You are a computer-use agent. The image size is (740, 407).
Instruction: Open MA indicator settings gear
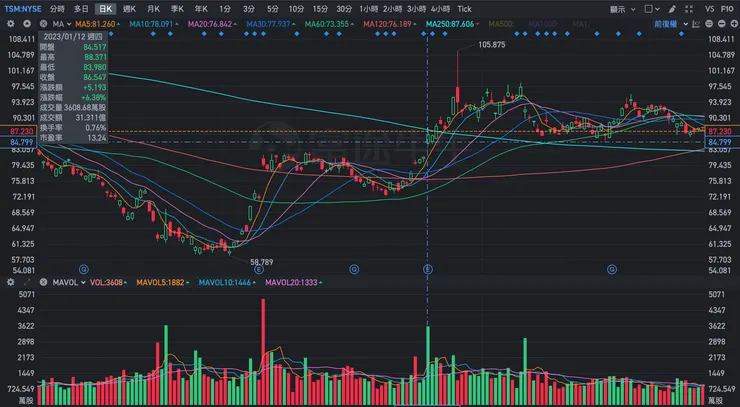10,24
